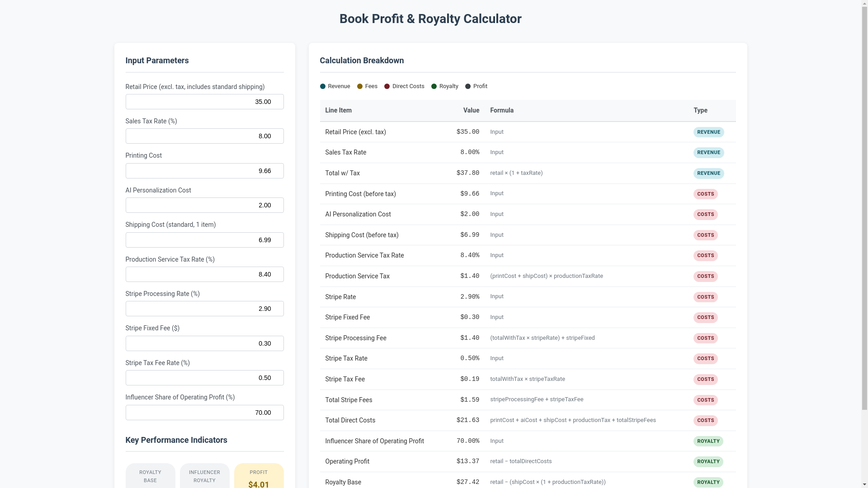Select the Shipping Cost input field
The width and height of the screenshot is (868, 488).
204,240
